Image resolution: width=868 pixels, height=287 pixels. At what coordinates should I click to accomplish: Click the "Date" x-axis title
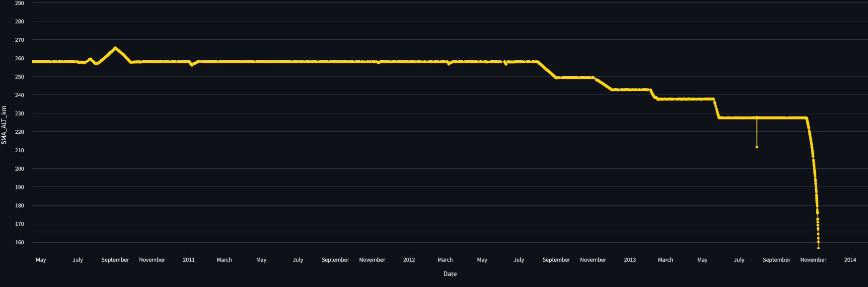pyautogui.click(x=450, y=274)
